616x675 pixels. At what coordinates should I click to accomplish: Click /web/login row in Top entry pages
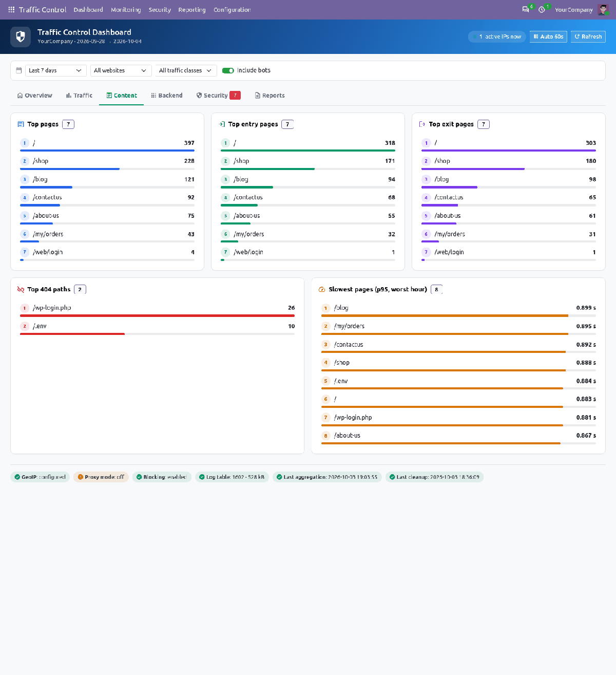tap(308, 254)
